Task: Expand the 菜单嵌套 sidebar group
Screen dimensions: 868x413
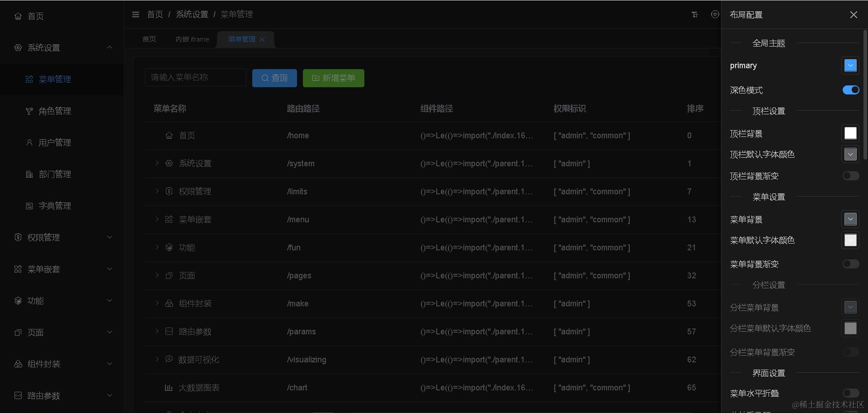Action: click(x=109, y=269)
